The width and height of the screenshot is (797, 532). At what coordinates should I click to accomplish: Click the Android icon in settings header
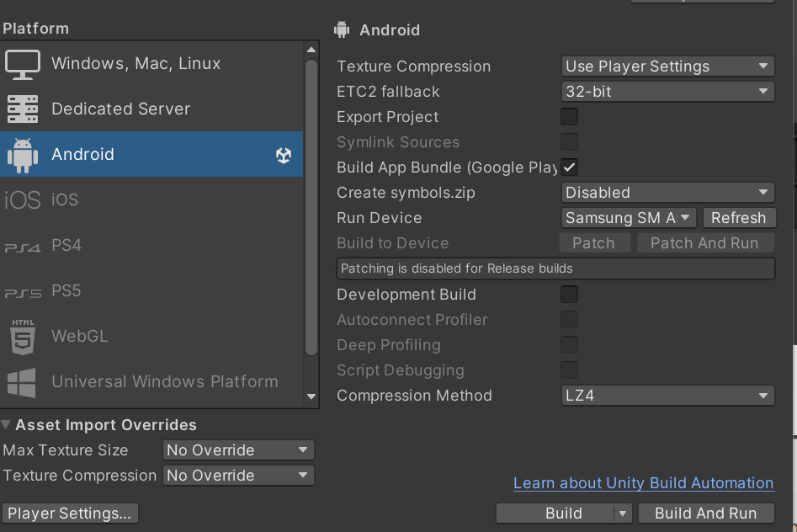pyautogui.click(x=342, y=29)
